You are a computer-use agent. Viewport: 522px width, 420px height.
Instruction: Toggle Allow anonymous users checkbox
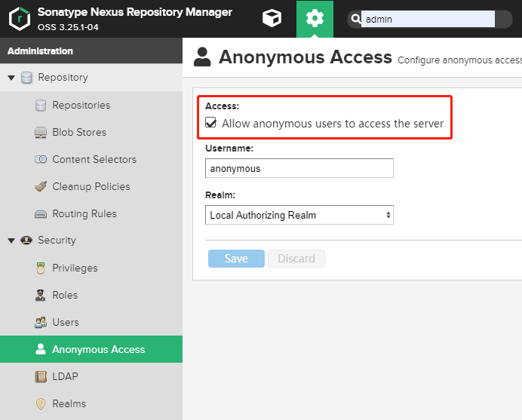click(x=211, y=124)
